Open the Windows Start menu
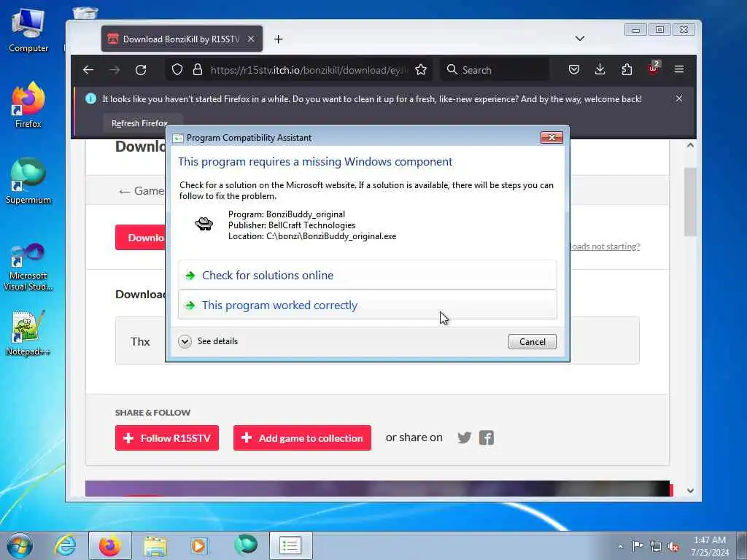The image size is (747, 560). pyautogui.click(x=20, y=545)
